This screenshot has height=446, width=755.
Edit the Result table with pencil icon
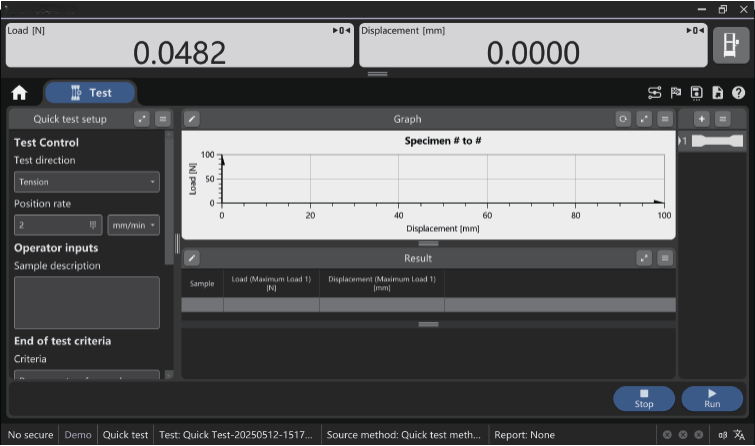[192, 258]
